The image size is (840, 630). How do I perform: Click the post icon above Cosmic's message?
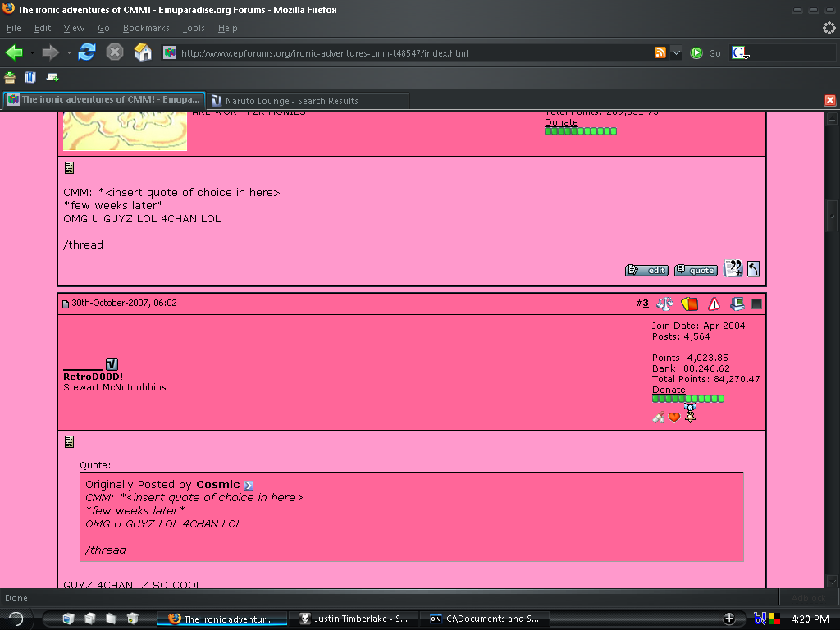(x=69, y=168)
